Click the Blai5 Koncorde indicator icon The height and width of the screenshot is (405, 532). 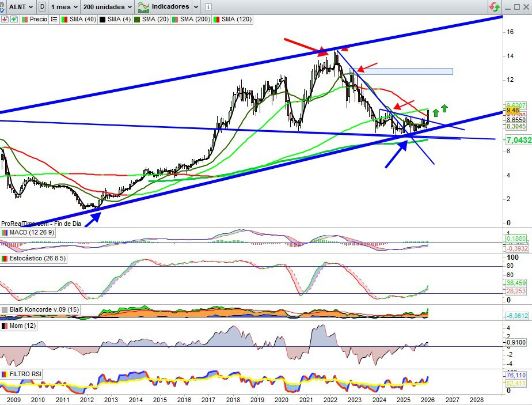tap(5, 310)
